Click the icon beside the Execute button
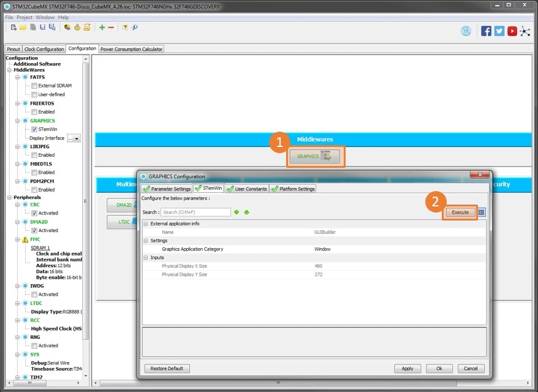 pos(482,213)
